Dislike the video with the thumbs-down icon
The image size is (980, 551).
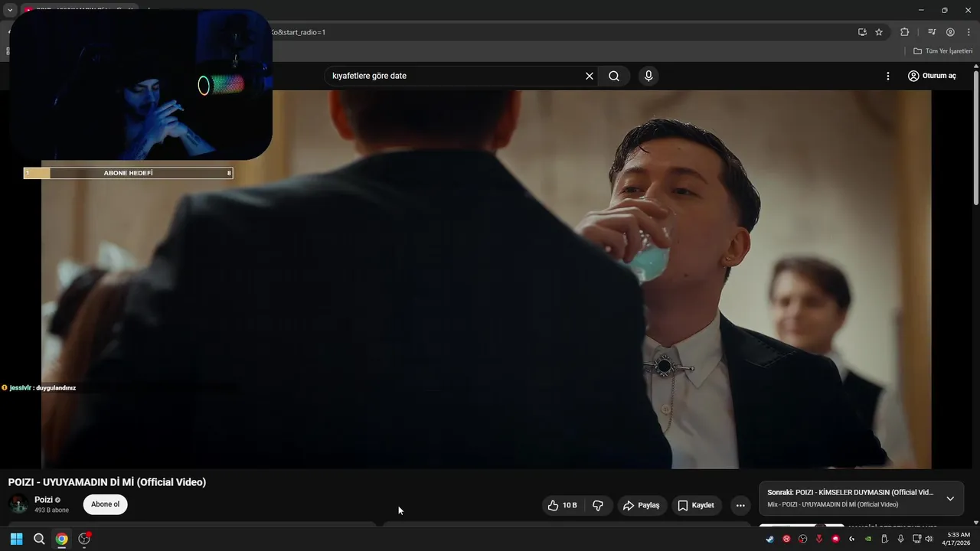[598, 505]
